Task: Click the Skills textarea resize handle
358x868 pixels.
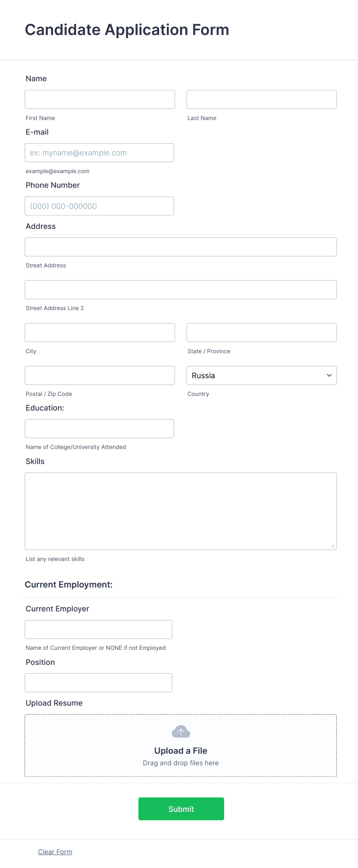Action: pos(333,546)
